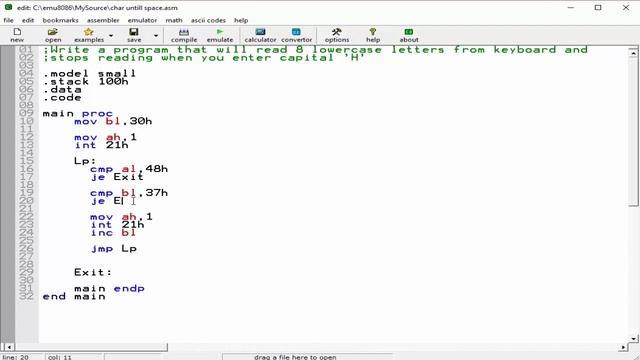Expand the save dropdown arrow
The height and width of the screenshot is (360, 640).
pyautogui.click(x=156, y=36)
